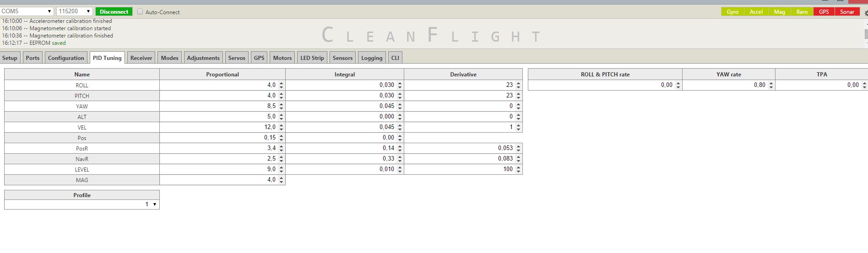Click the ROLL Proportional value stepper

tap(281, 85)
